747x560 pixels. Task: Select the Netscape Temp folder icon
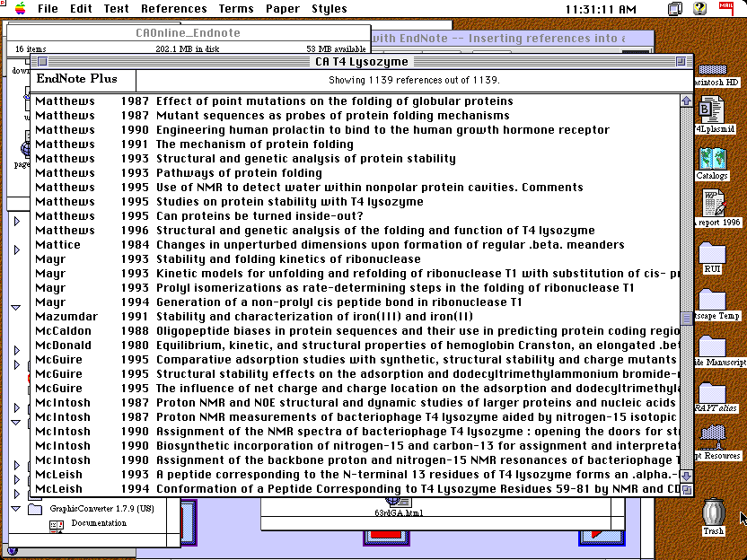(712, 300)
